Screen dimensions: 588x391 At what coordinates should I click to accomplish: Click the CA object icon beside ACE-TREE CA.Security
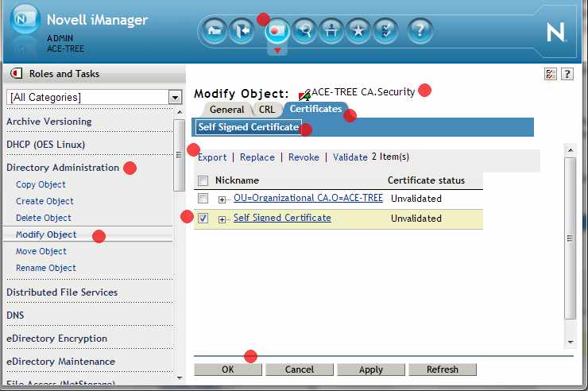coord(304,95)
